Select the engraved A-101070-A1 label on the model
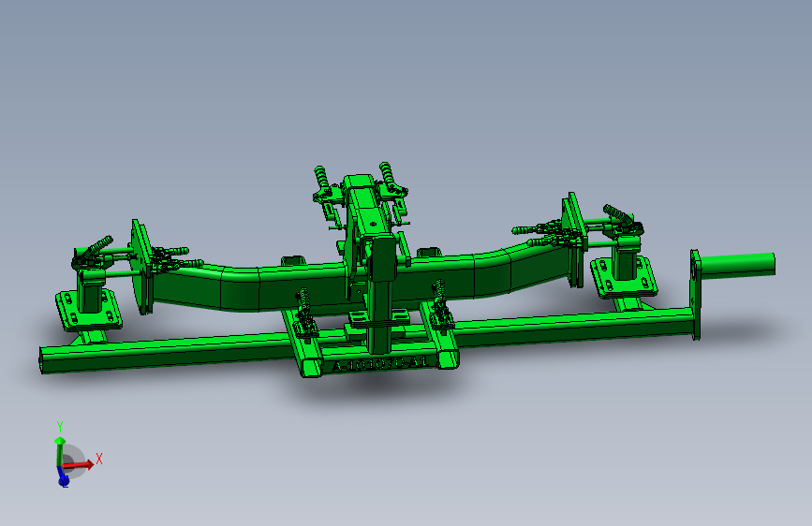The image size is (812, 526). (x=380, y=364)
